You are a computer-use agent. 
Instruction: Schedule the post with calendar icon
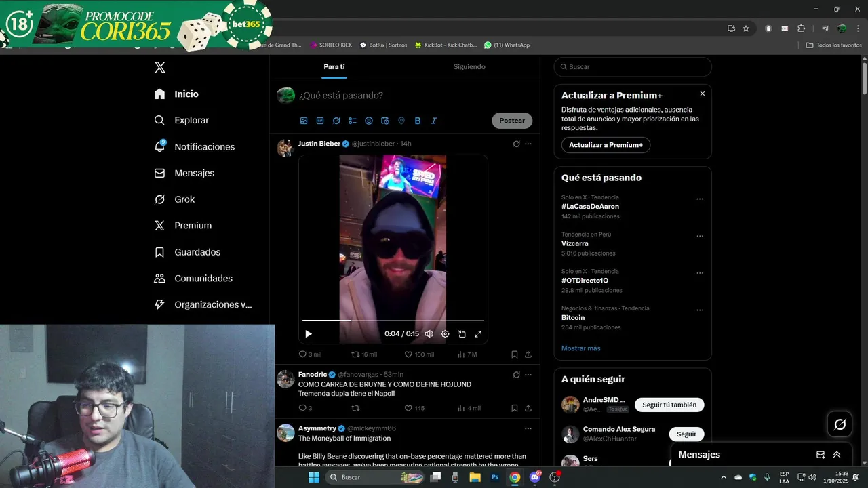point(385,121)
